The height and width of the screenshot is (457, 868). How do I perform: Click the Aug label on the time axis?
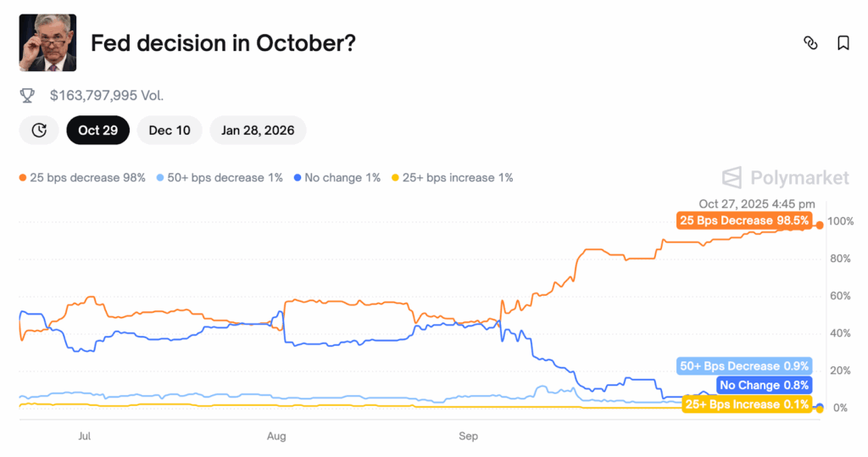(x=276, y=437)
